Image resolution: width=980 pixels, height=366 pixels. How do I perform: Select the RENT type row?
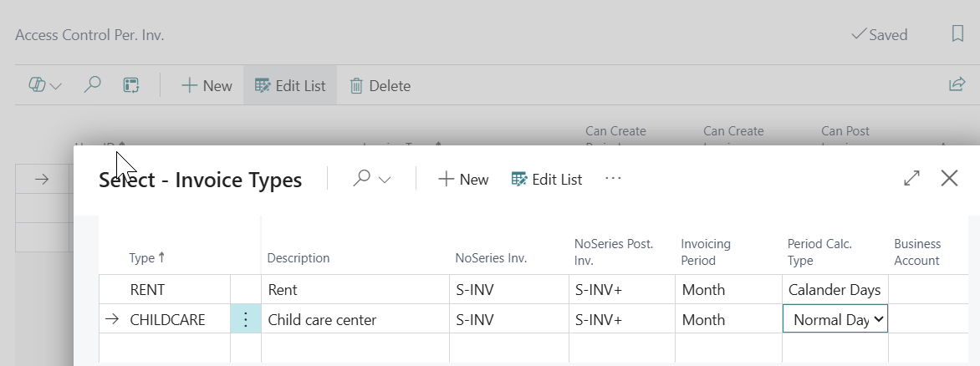tap(148, 290)
